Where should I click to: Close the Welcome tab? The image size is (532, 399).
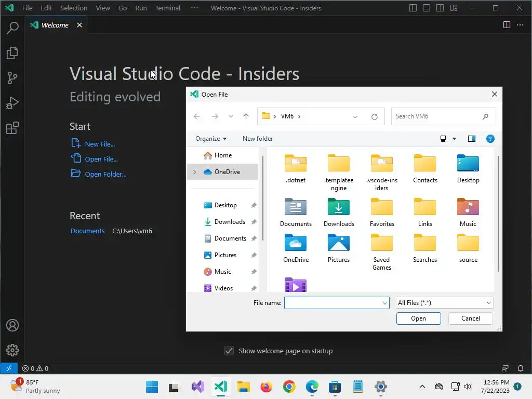(x=79, y=25)
